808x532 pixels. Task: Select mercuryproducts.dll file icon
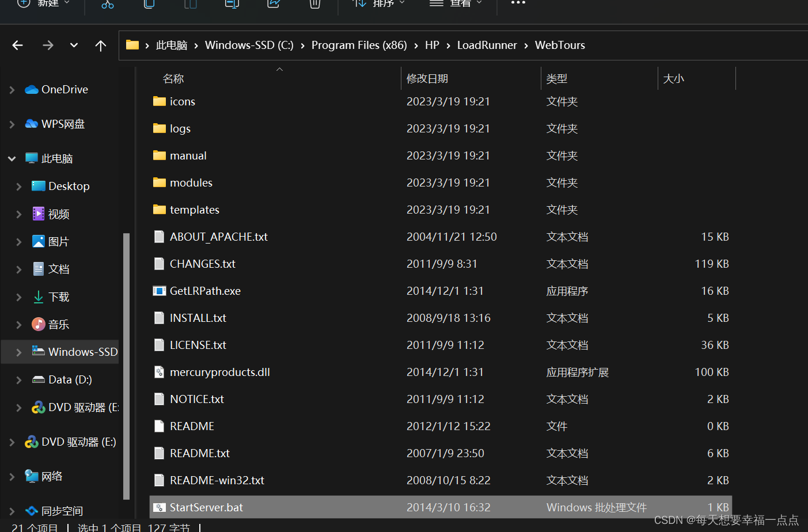point(160,372)
